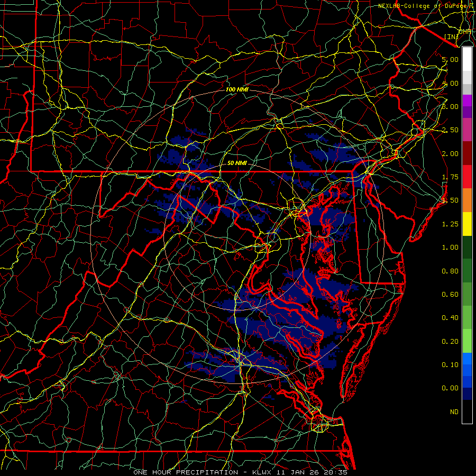Image resolution: width=476 pixels, height=476 pixels.
Task: Click the dark red swatch below 2.00
Action: [x=467, y=153]
